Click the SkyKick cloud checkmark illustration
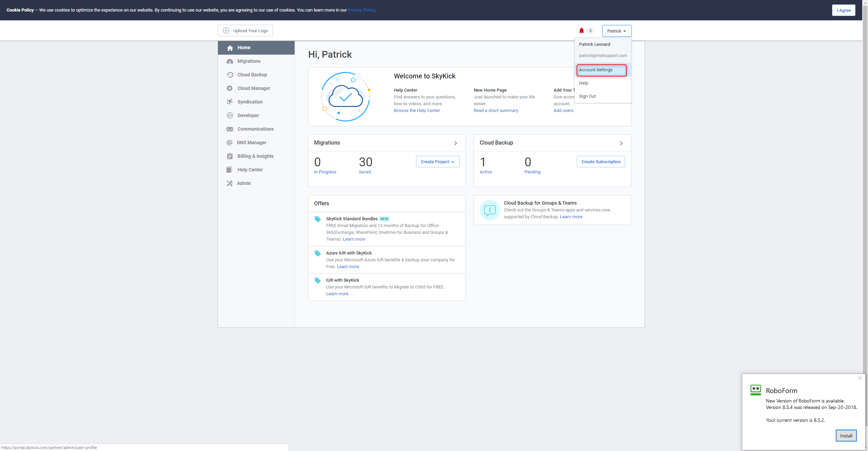Screen dimensions: 868x451 click(x=346, y=97)
